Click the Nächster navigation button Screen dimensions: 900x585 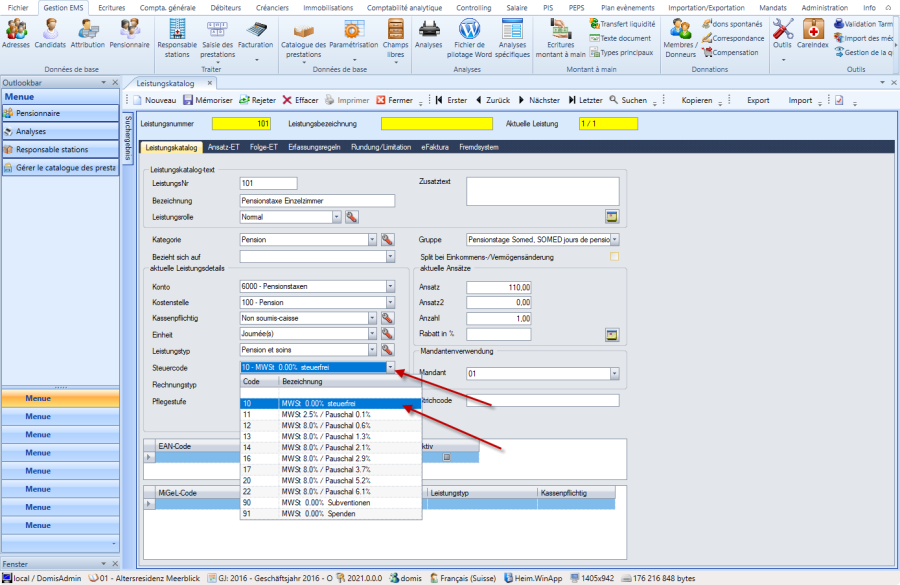pyautogui.click(x=537, y=100)
